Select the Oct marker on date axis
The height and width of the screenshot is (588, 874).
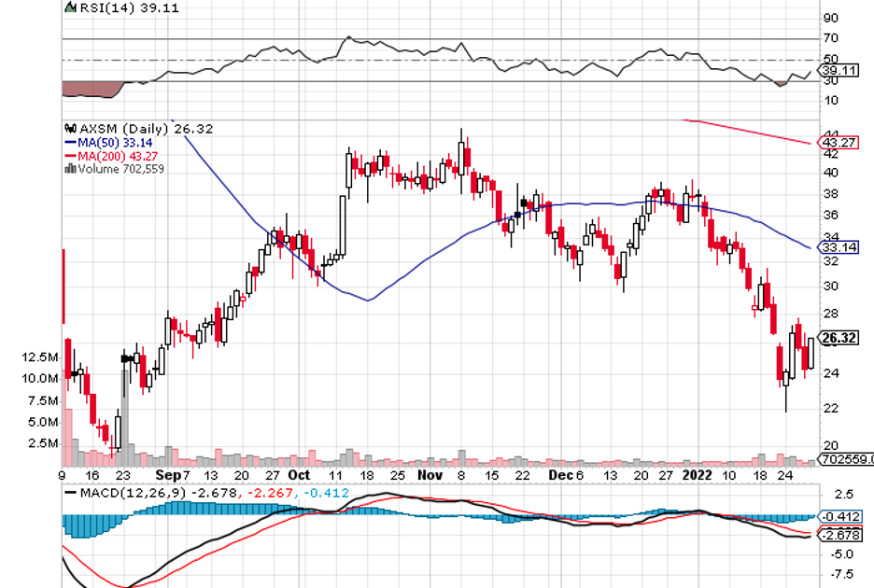tap(299, 474)
